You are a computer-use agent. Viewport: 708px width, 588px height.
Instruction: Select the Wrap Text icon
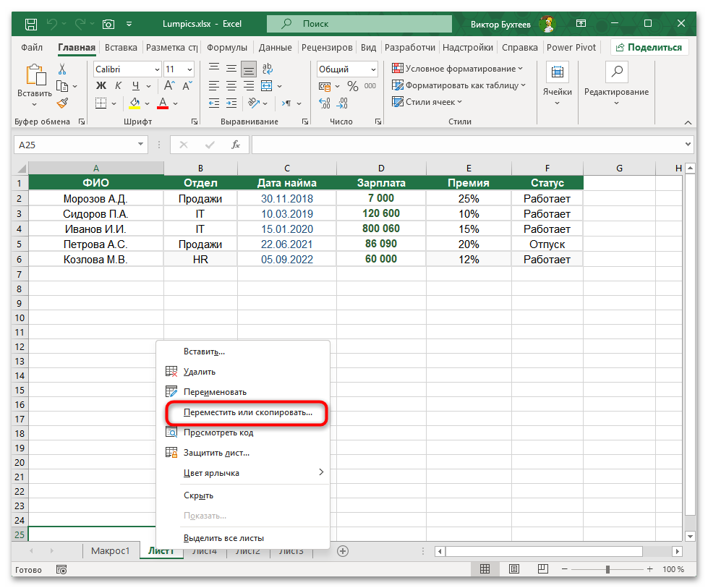click(x=267, y=68)
